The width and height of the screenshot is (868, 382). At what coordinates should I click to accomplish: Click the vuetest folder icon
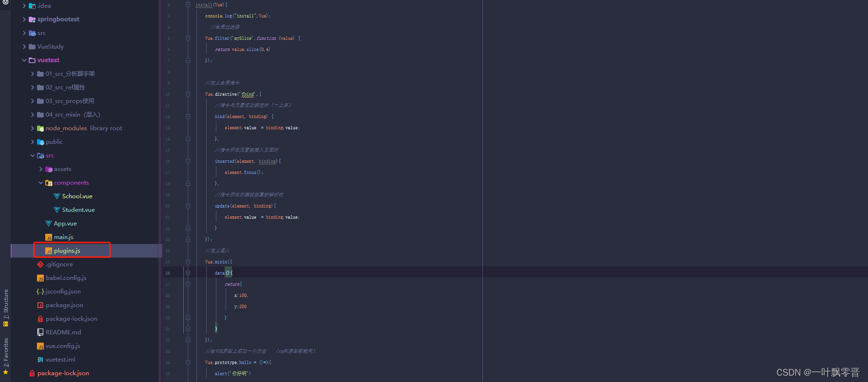(x=32, y=60)
